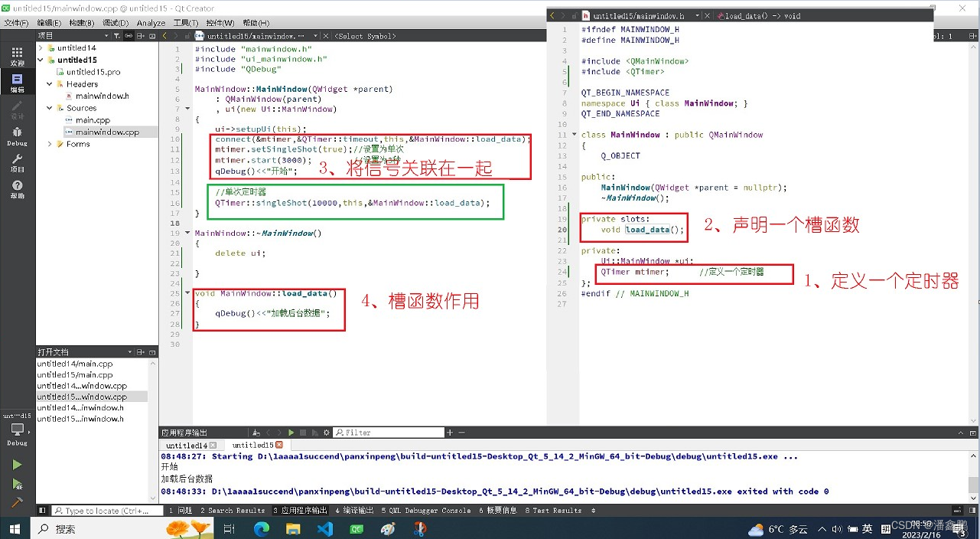Expand the untitled14 project node
The width and height of the screenshot is (980, 539).
tap(41, 48)
